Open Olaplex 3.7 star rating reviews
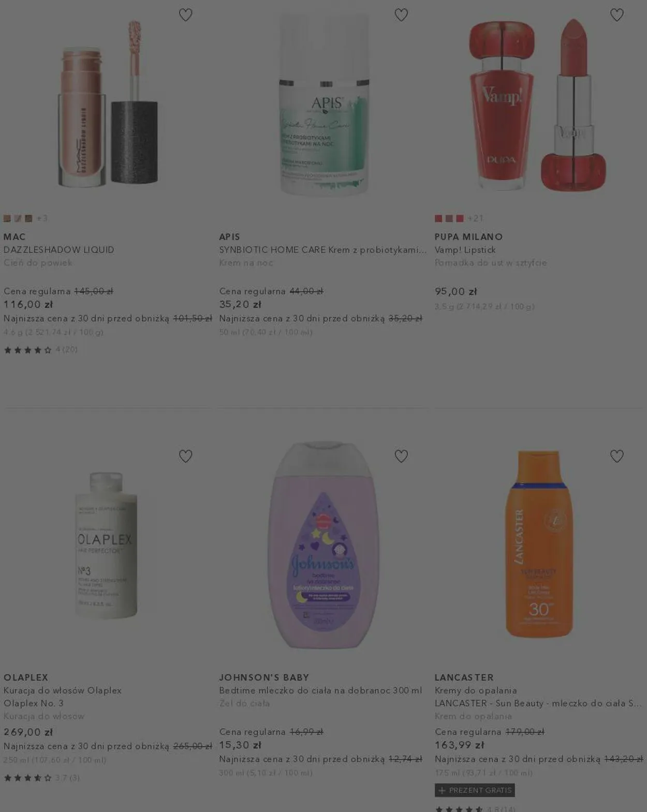Viewport: 647px width, 812px height. [x=41, y=778]
